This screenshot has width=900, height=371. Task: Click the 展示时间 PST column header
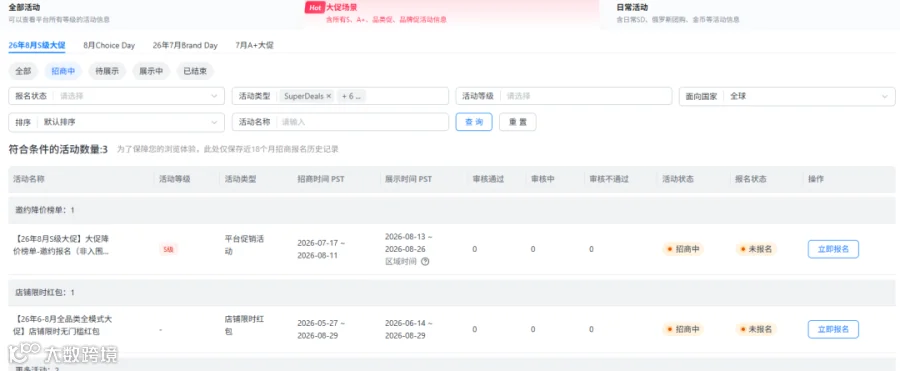click(409, 179)
